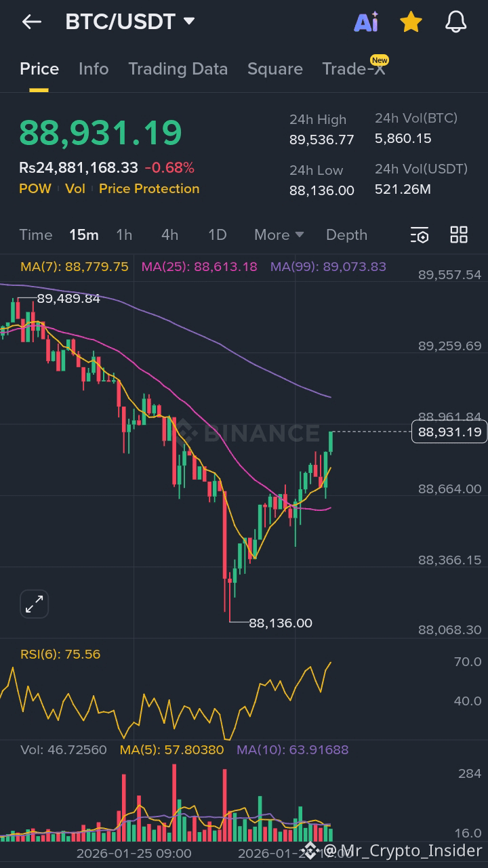Select the 4h chart interval
488x868 pixels.
169,235
